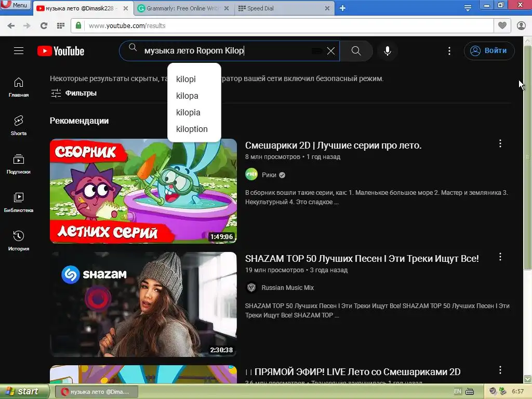Close the Speed Dial tab
Viewport: 532px width, 399px height.
(327, 8)
